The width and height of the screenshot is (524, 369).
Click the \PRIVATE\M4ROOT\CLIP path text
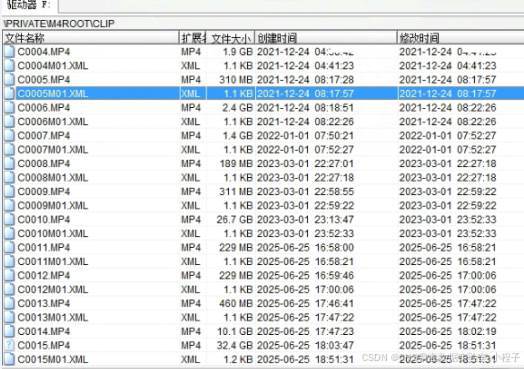tap(59, 23)
